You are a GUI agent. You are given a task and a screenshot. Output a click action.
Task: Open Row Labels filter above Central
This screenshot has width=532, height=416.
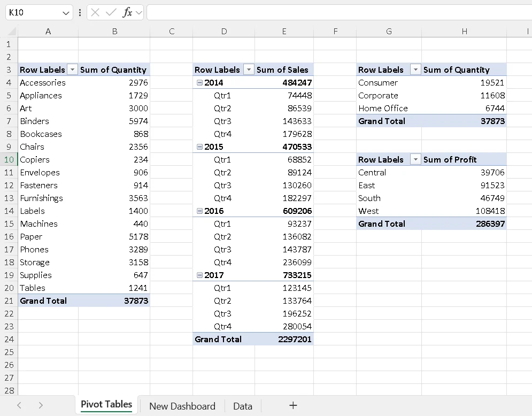click(x=415, y=160)
